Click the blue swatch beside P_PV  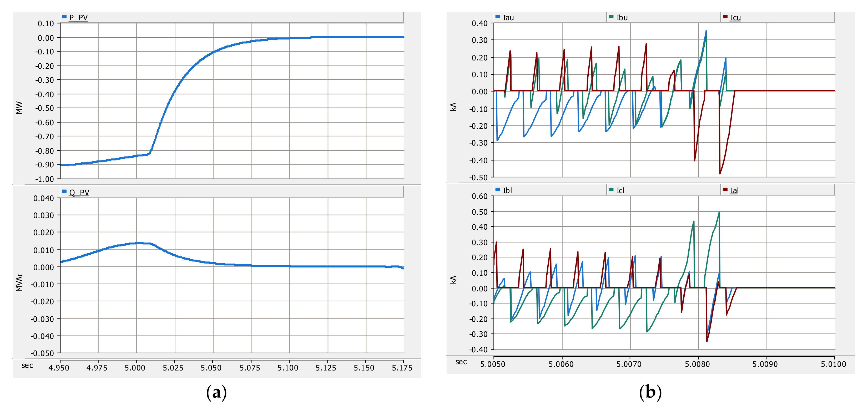click(x=64, y=17)
